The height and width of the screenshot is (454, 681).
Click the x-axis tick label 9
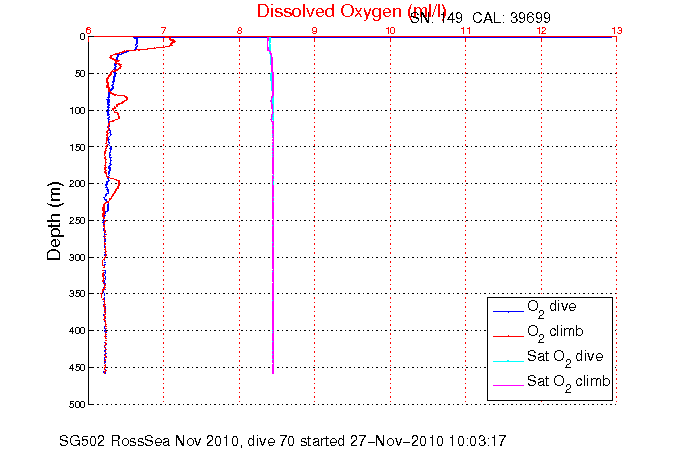(x=315, y=30)
